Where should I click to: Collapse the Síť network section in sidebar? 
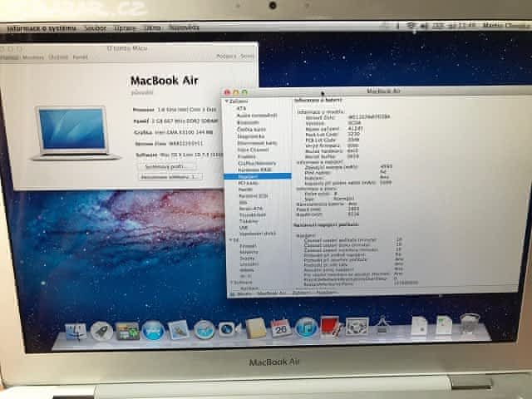tap(231, 240)
